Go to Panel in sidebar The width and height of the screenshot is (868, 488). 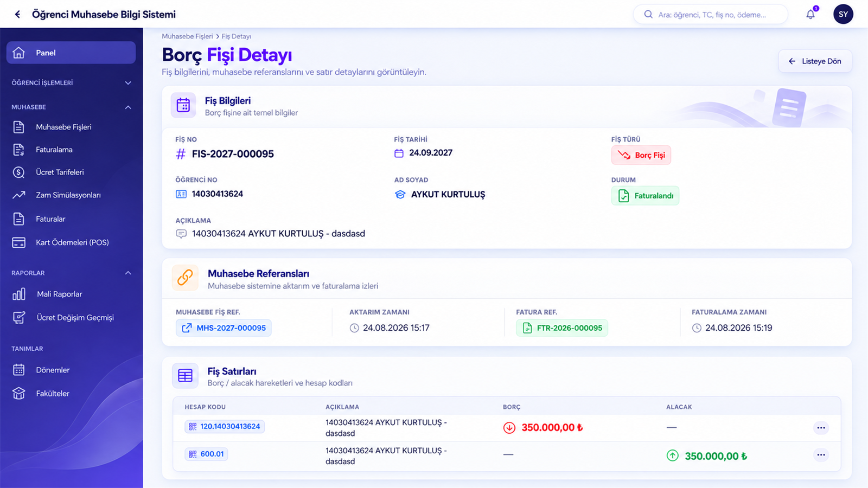pyautogui.click(x=71, y=53)
